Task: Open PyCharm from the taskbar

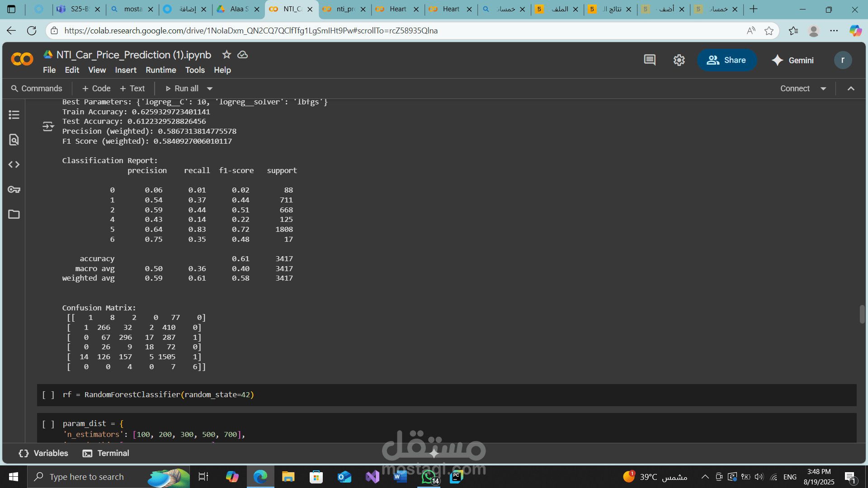Action: (x=457, y=477)
